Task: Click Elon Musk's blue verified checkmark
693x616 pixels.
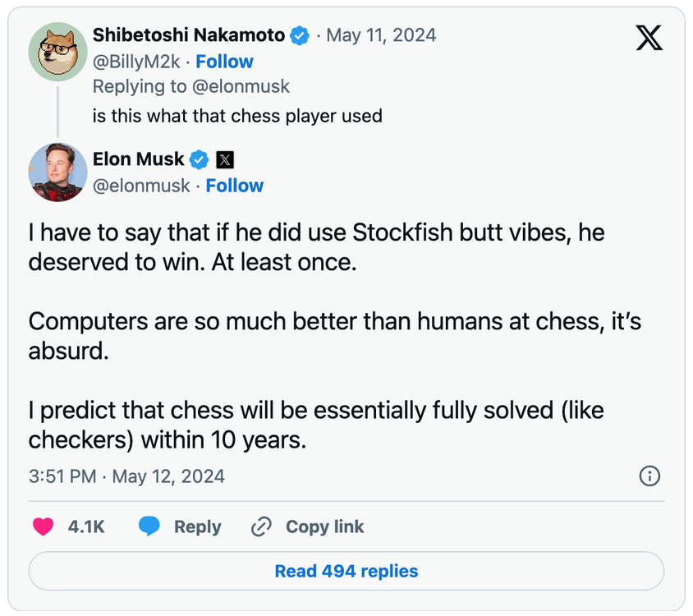Action: pyautogui.click(x=200, y=159)
